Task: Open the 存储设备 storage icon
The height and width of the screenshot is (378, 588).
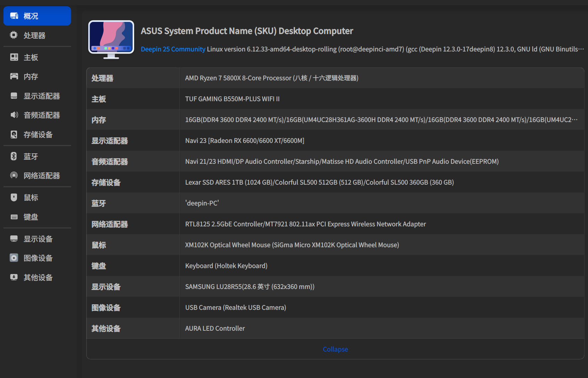Action: click(14, 134)
